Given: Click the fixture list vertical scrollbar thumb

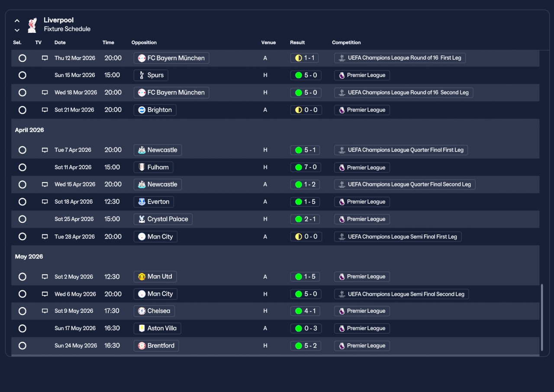Looking at the screenshot, I should point(541,318).
